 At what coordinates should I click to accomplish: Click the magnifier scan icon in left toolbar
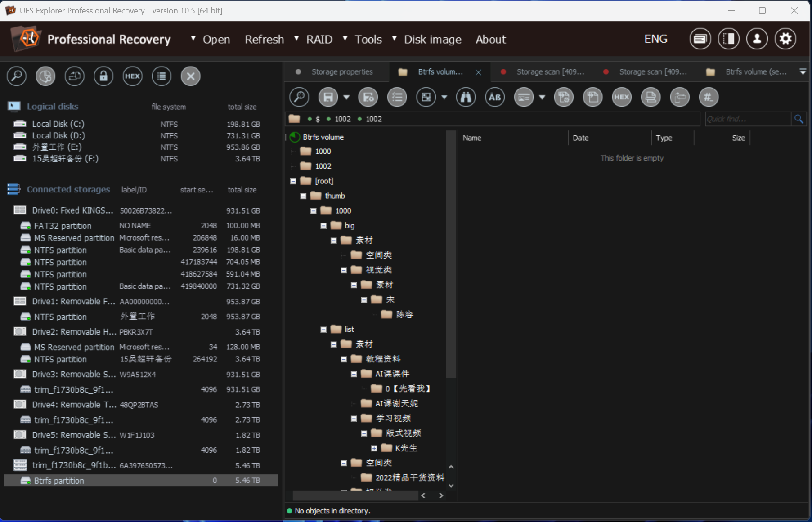[17, 76]
